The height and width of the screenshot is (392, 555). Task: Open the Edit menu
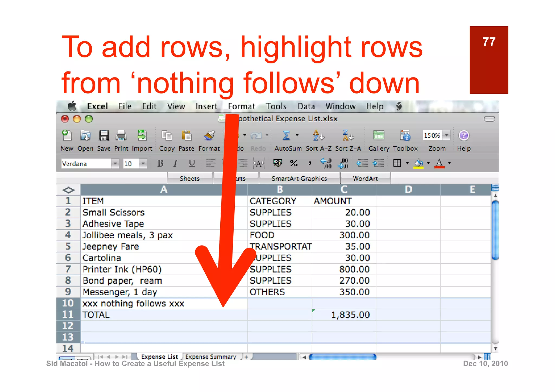click(149, 106)
